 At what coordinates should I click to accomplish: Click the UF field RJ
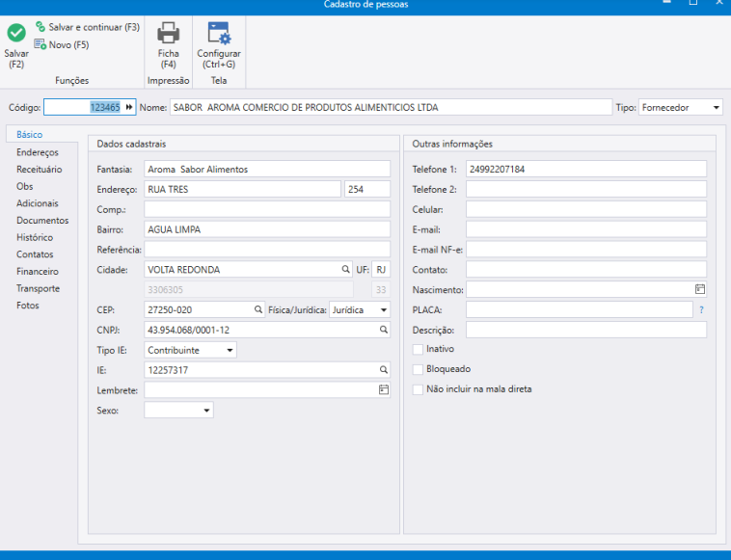pyautogui.click(x=381, y=269)
